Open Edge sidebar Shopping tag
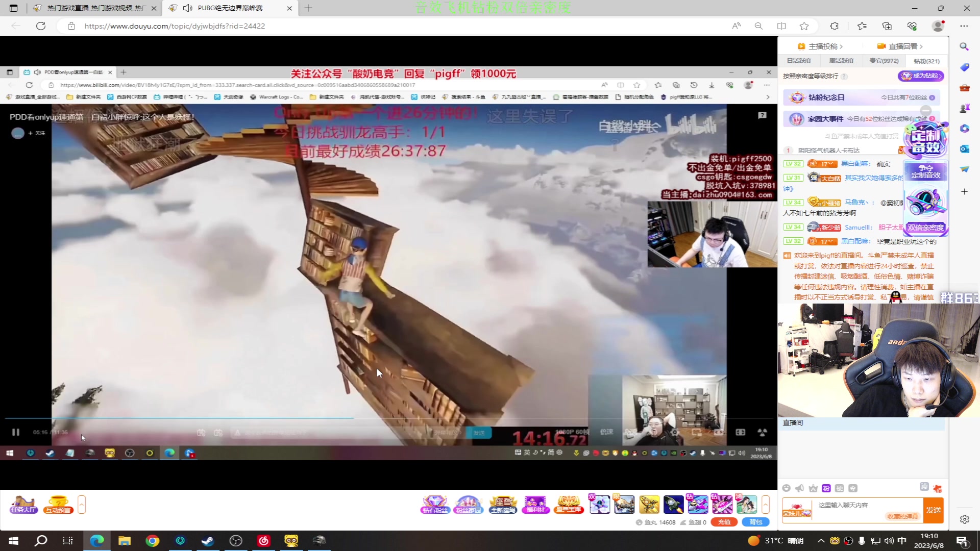The width and height of the screenshot is (980, 551). pos(964,67)
